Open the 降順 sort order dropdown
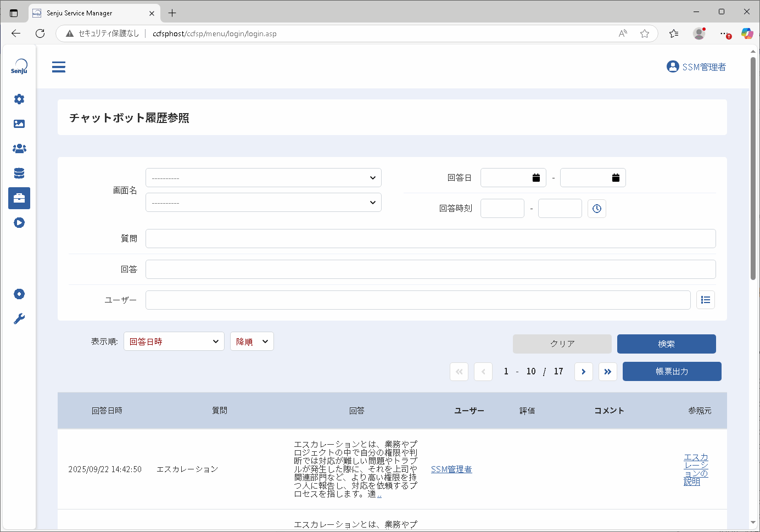 (252, 341)
